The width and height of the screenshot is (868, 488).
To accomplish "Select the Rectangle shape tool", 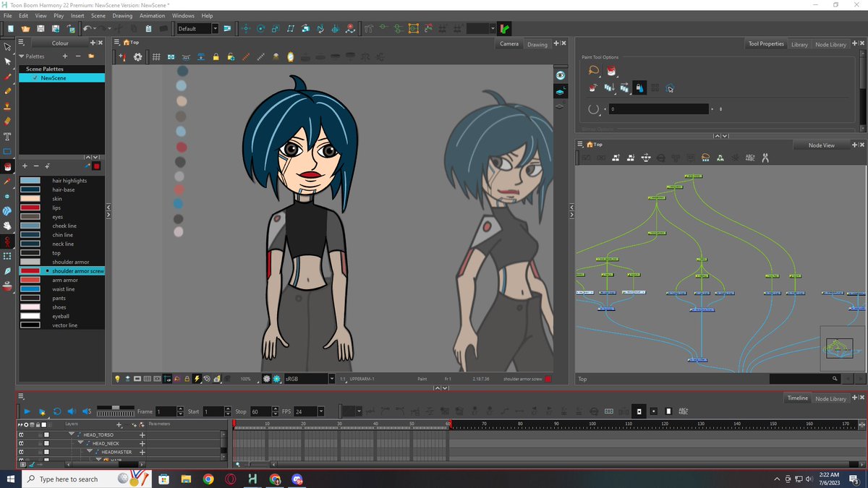I will click(x=7, y=151).
